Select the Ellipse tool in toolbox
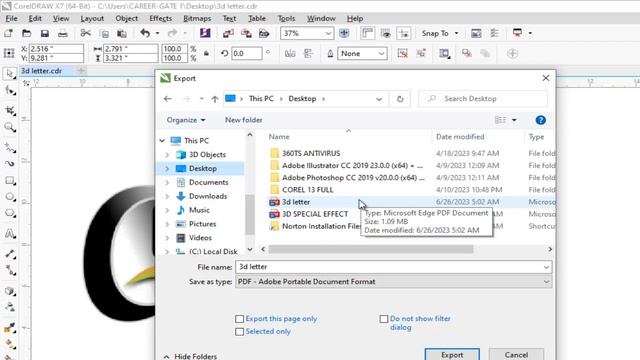The width and height of the screenshot is (640, 360). pos(10,197)
